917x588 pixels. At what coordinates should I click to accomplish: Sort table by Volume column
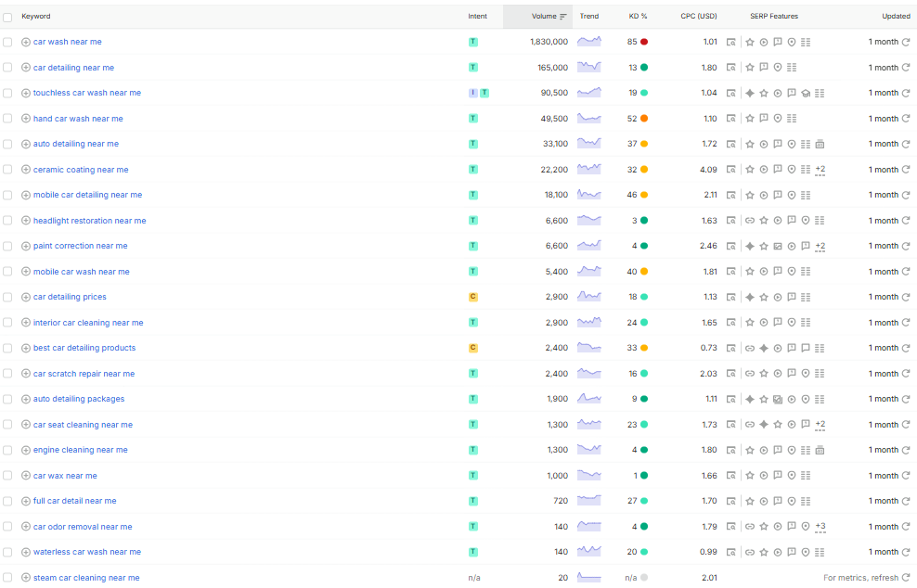pos(549,17)
